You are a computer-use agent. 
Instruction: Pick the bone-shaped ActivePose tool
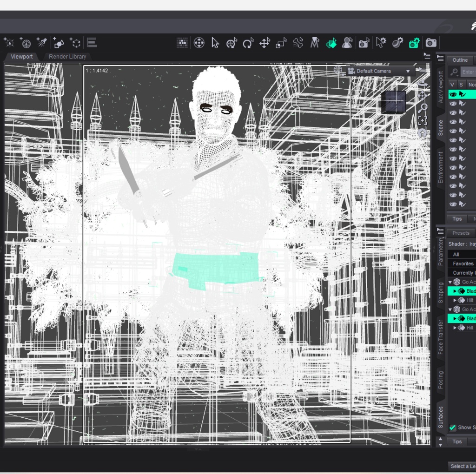(298, 43)
